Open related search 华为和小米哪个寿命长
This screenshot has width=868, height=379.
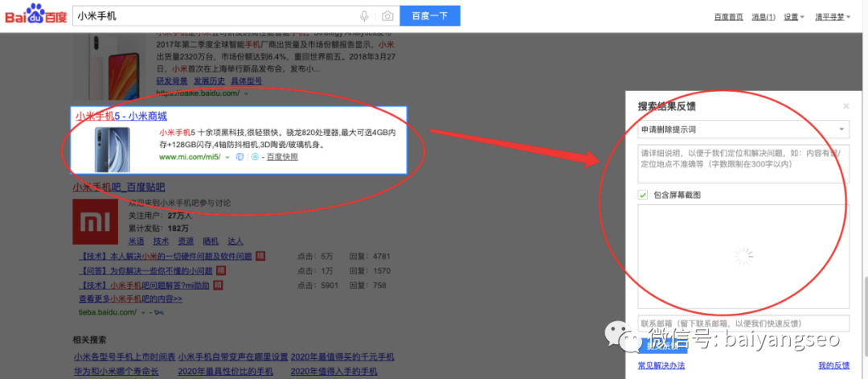coord(117,371)
